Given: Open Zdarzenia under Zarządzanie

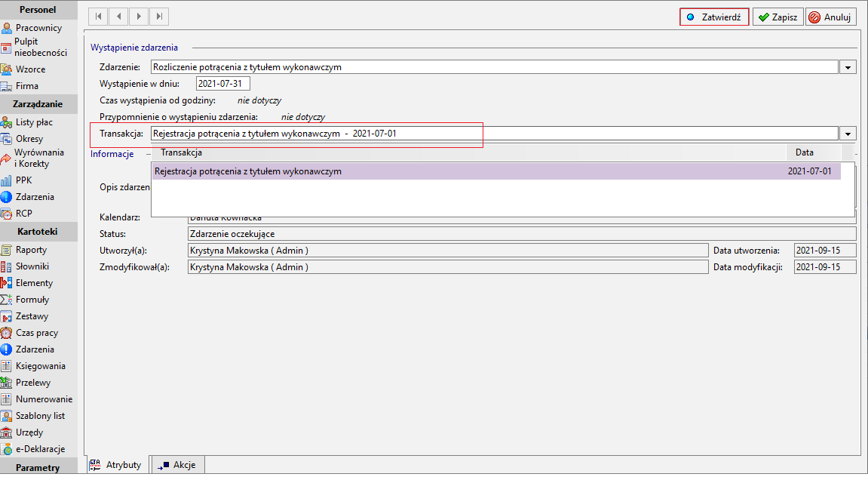Looking at the screenshot, I should (x=28, y=197).
